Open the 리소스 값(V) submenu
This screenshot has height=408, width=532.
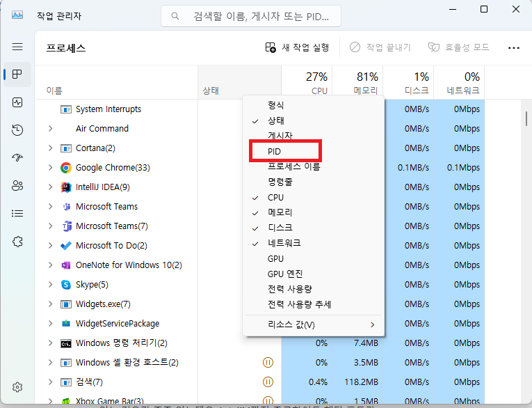pyautogui.click(x=314, y=324)
